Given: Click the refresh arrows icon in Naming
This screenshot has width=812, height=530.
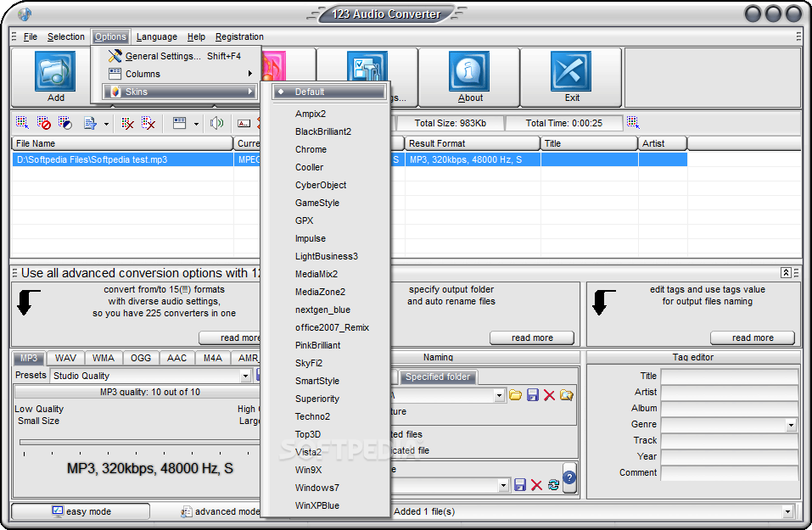Looking at the screenshot, I should [553, 485].
